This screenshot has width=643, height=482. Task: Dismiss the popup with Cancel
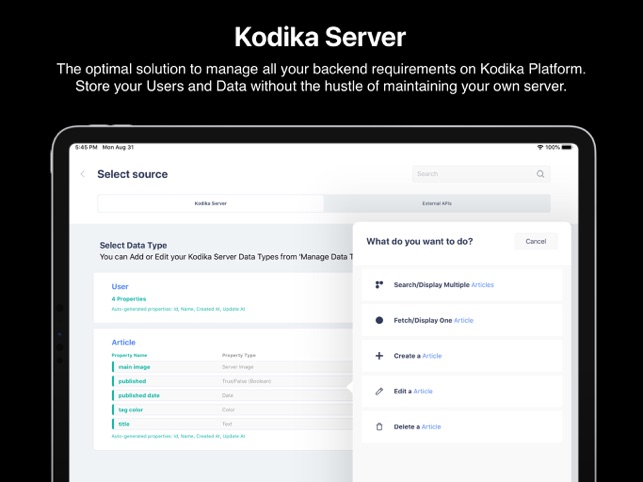click(x=536, y=241)
